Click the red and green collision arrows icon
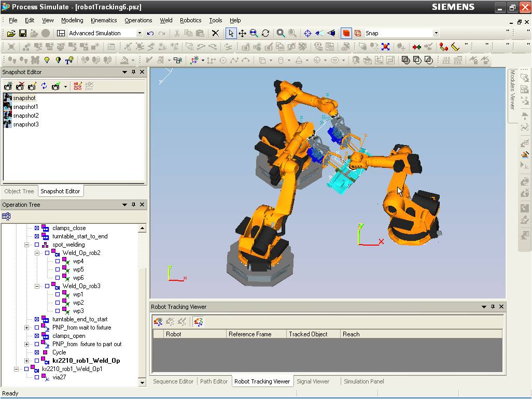The image size is (532, 399). click(x=417, y=47)
